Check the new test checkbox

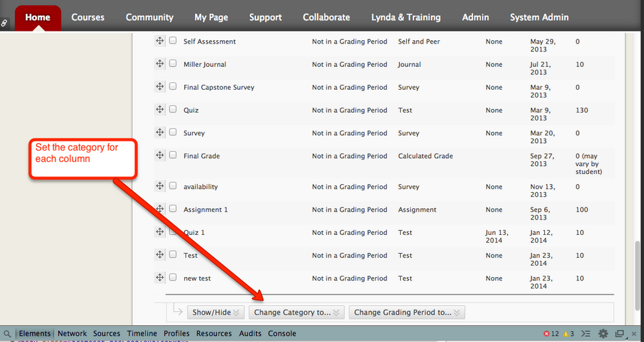point(173,277)
